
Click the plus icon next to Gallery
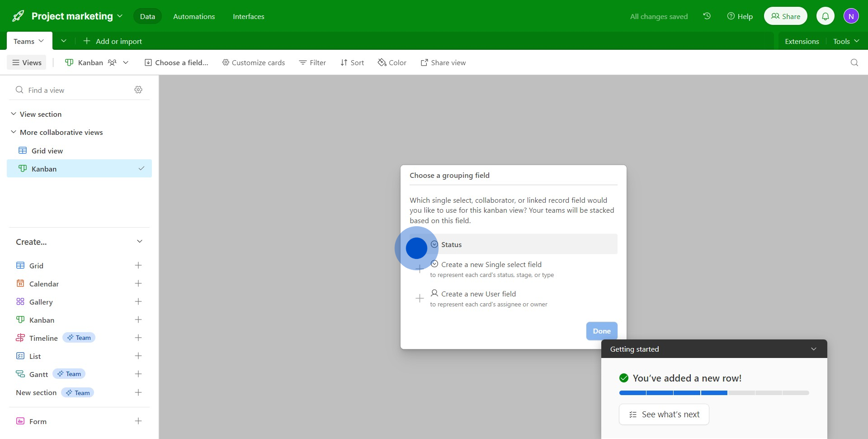(138, 302)
